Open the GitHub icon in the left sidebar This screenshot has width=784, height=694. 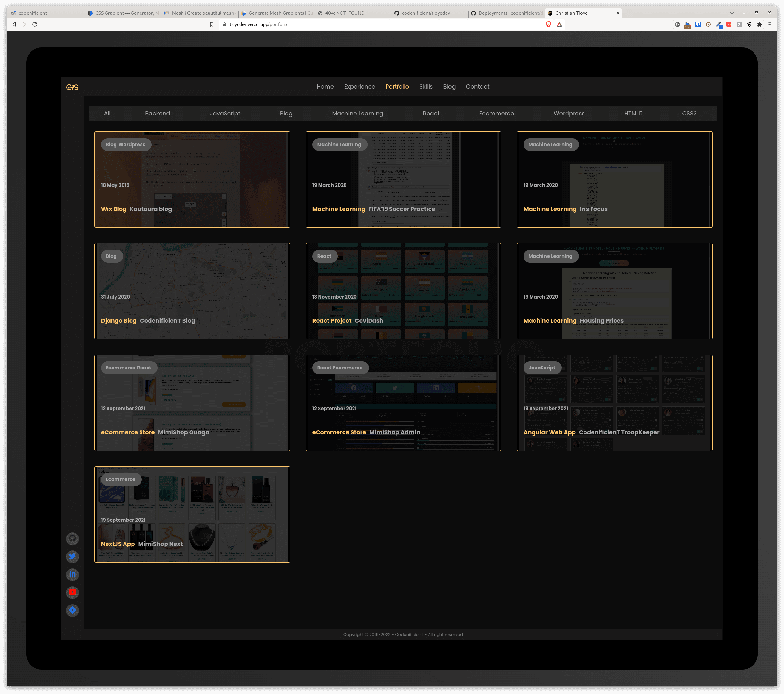(x=72, y=538)
